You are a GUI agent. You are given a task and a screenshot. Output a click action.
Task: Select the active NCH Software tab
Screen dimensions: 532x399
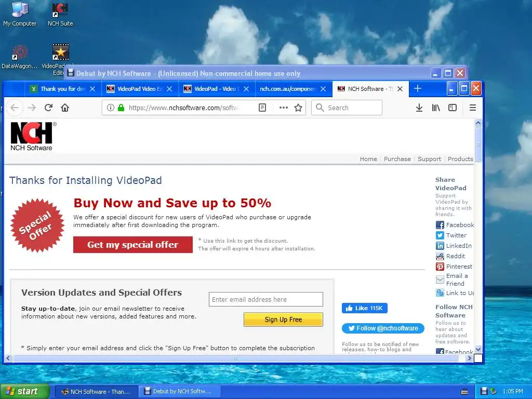click(x=370, y=89)
